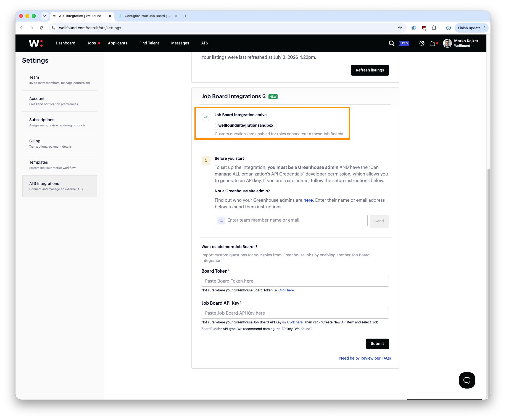This screenshot has width=506, height=420.
Task: Open Find Talent in top navigation
Action: [149, 43]
